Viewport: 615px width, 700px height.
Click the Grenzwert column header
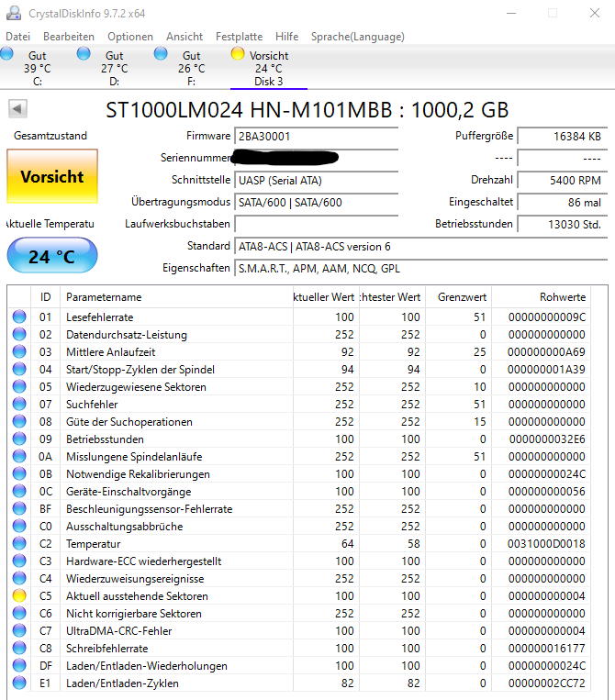tap(459, 297)
